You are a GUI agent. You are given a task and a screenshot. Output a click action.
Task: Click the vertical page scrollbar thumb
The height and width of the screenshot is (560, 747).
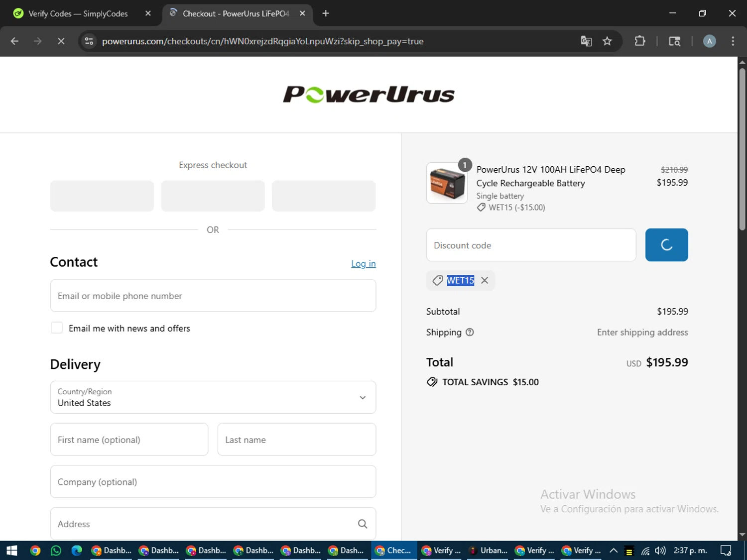pos(742,149)
